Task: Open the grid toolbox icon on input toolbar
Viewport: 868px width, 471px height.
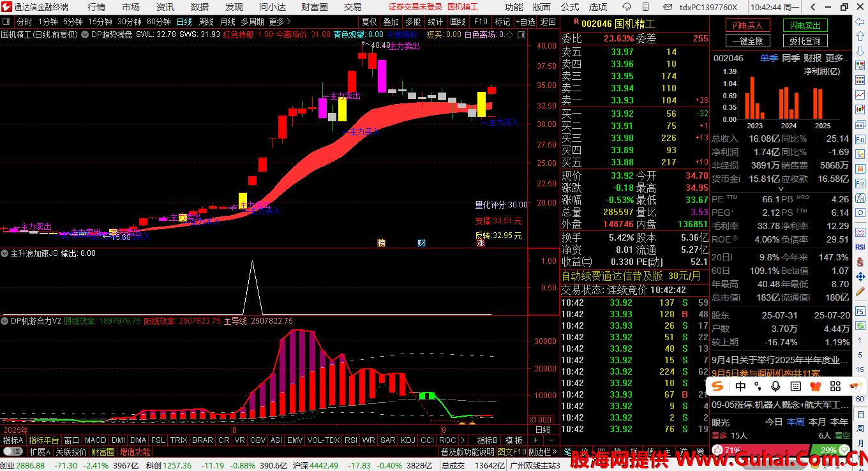Action: click(x=834, y=387)
